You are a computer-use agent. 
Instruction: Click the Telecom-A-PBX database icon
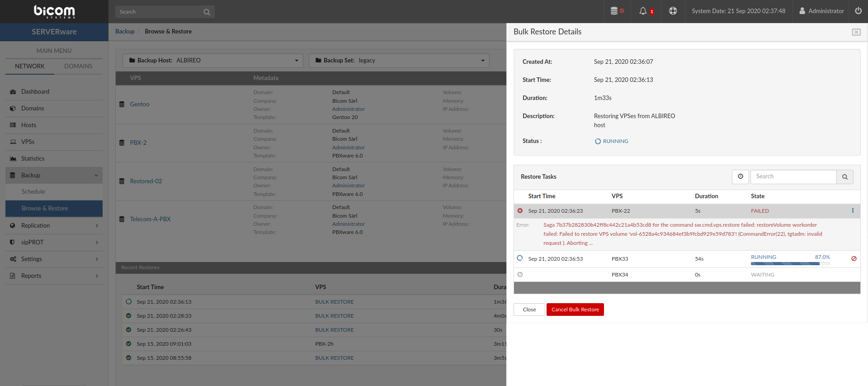tap(122, 219)
